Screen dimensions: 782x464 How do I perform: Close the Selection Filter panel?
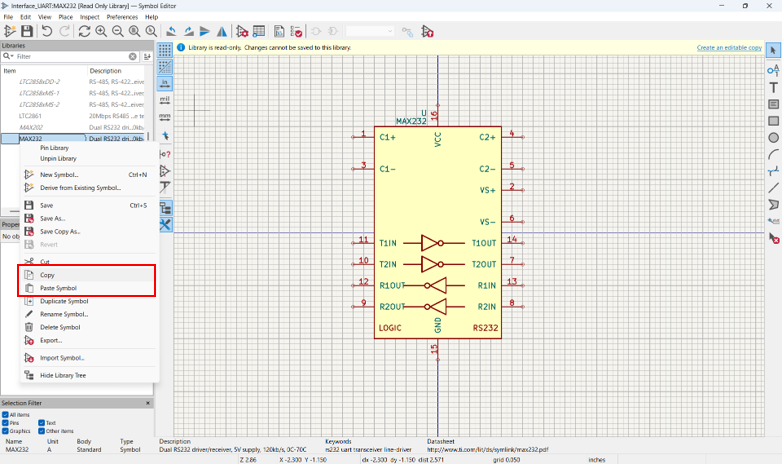148,403
